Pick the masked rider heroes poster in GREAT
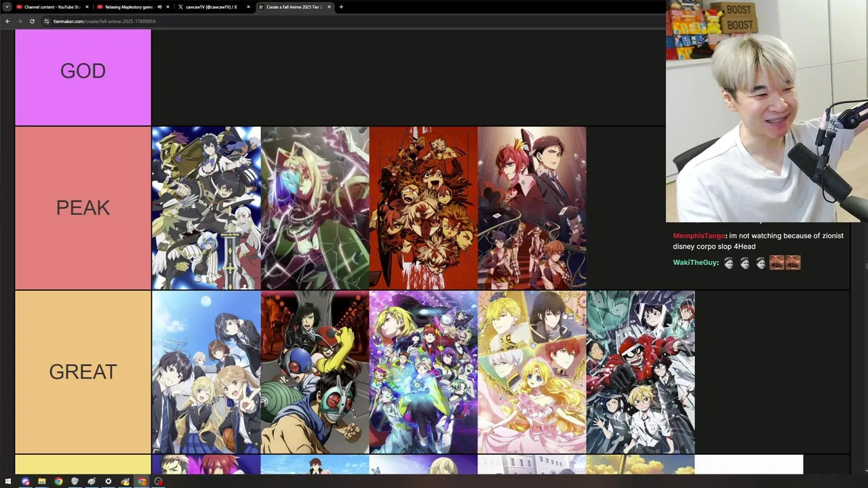 click(315, 372)
